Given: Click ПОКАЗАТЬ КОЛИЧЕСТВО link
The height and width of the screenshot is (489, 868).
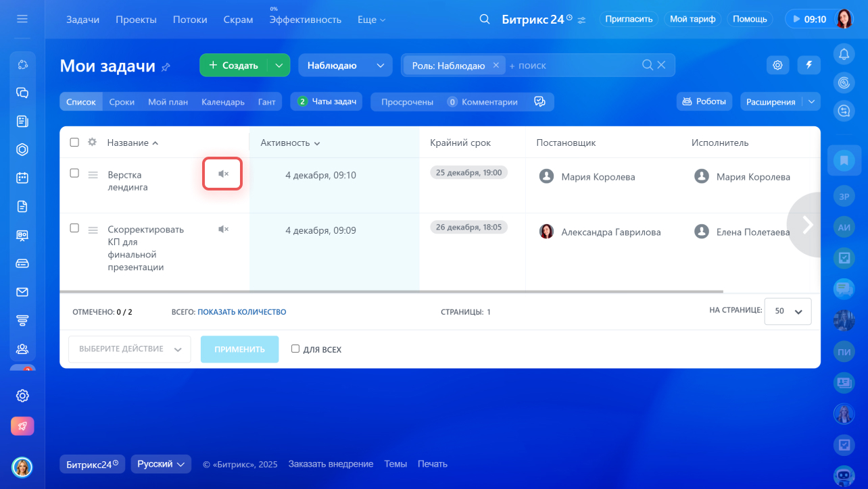Looking at the screenshot, I should 241,312.
